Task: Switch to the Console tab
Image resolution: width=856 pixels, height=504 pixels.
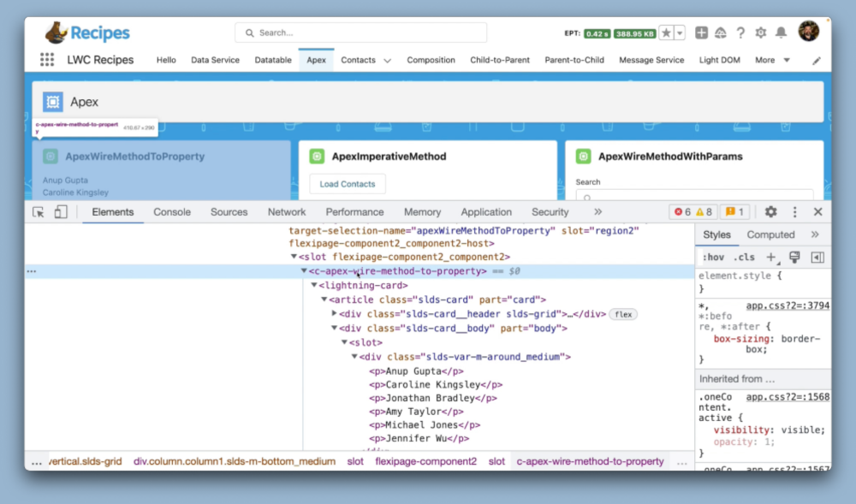Action: [172, 212]
